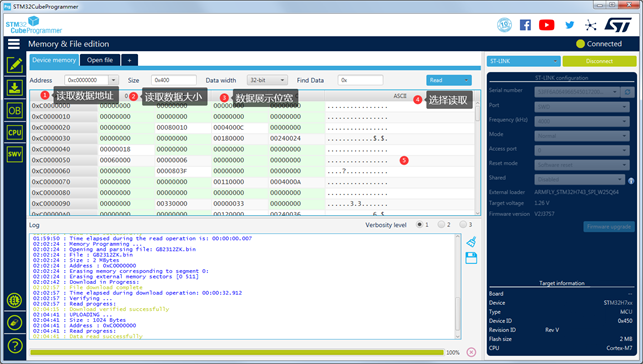Open the SWV viewer panel

14,155
